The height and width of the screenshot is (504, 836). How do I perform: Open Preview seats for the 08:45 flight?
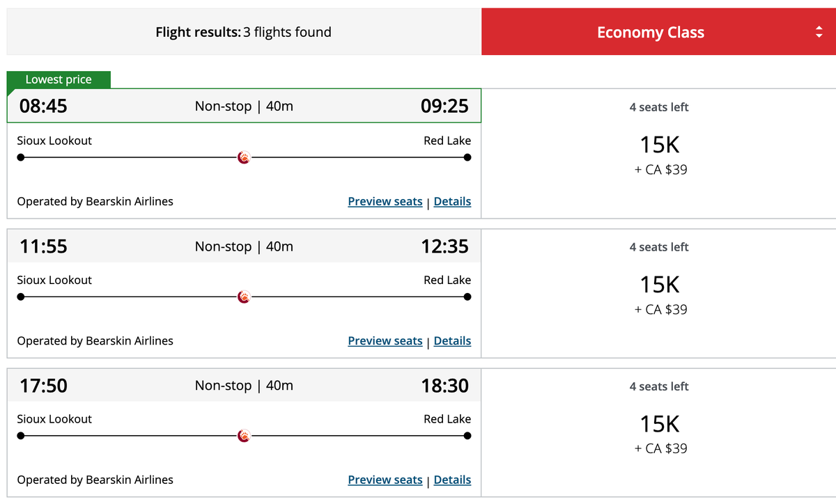[x=385, y=201]
